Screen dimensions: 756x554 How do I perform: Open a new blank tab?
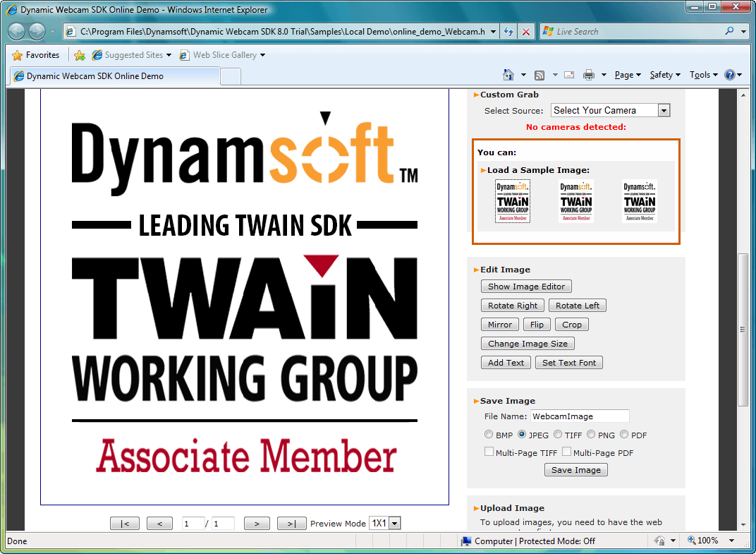point(231,77)
